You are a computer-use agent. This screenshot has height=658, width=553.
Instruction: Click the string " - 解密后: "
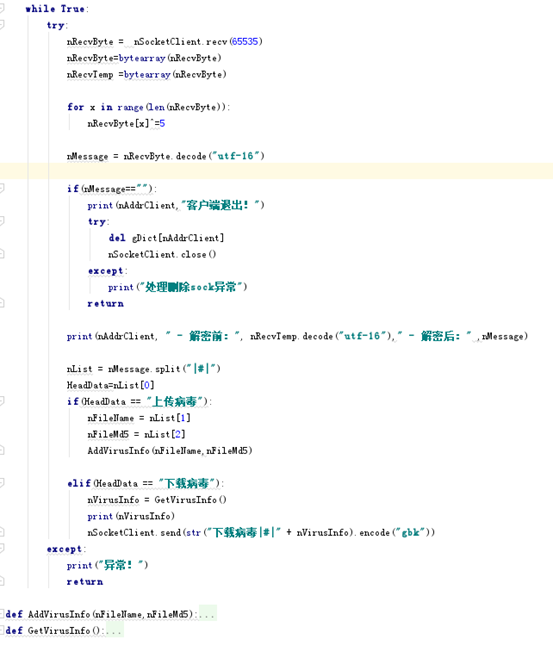pyautogui.click(x=434, y=336)
